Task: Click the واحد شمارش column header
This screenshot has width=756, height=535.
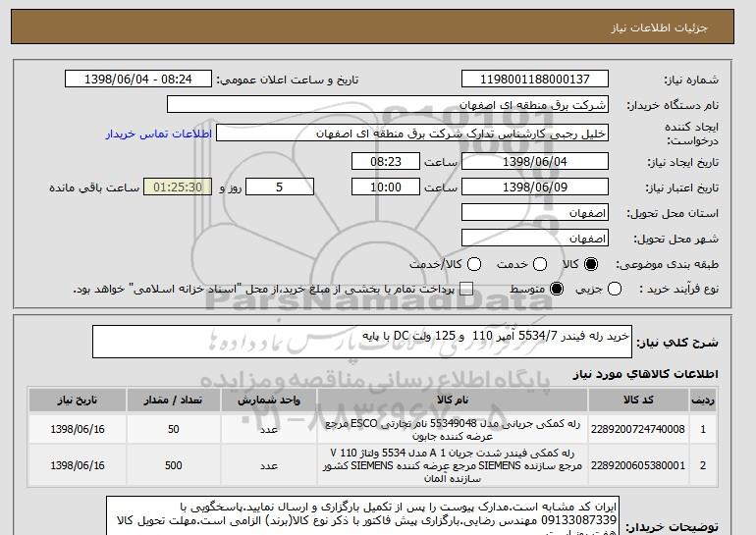Action: (269, 401)
